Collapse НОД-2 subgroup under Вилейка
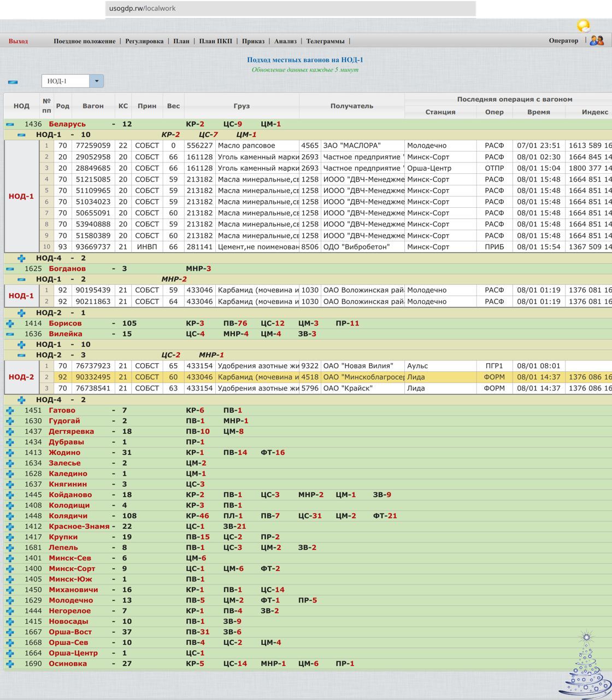The width and height of the screenshot is (612, 700). 21,355
